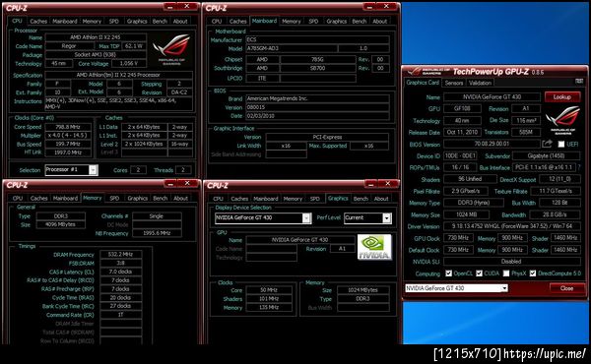Click the Bus Speed value 199.7 MHz

[68, 144]
